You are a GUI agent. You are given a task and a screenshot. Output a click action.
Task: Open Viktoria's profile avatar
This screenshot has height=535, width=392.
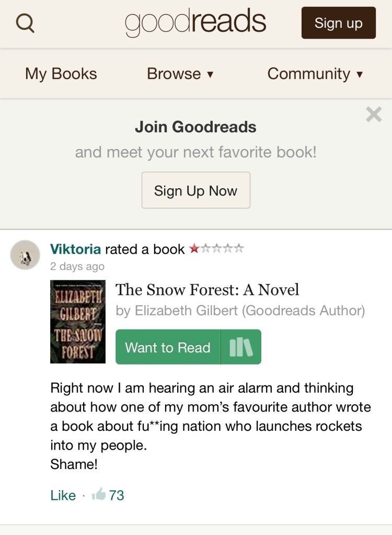coord(25,255)
